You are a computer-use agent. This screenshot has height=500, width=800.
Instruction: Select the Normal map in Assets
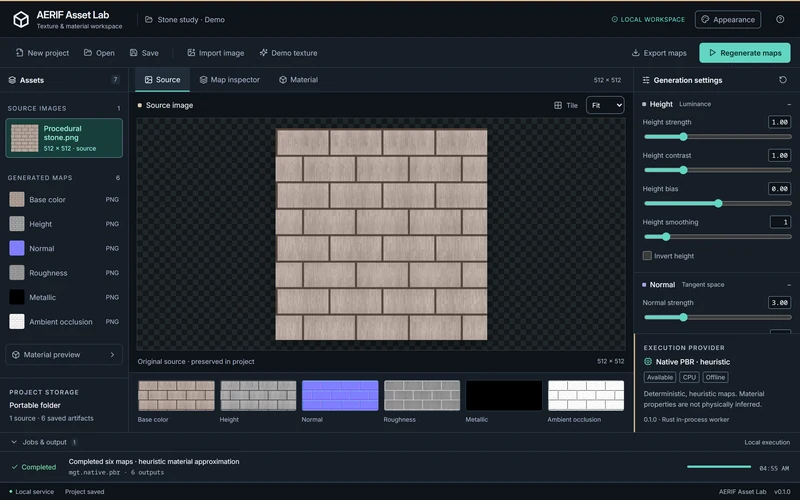pyautogui.click(x=64, y=248)
